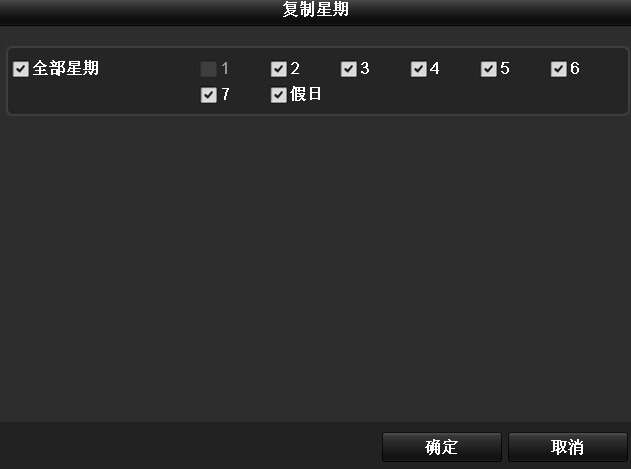This screenshot has width=631, height=469.
Task: Untick the checkbox for day 5
Action: tap(489, 69)
